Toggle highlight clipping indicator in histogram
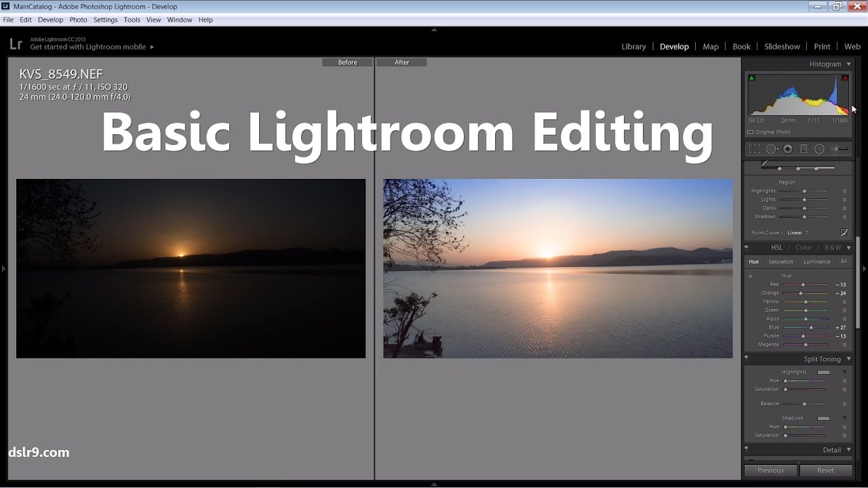The height and width of the screenshot is (488, 868). pos(845,78)
